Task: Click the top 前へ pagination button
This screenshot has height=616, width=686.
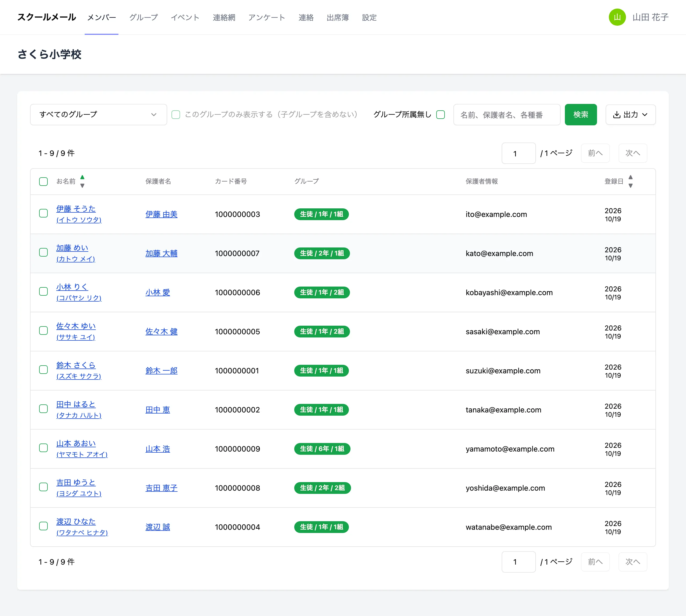Action: click(x=595, y=153)
